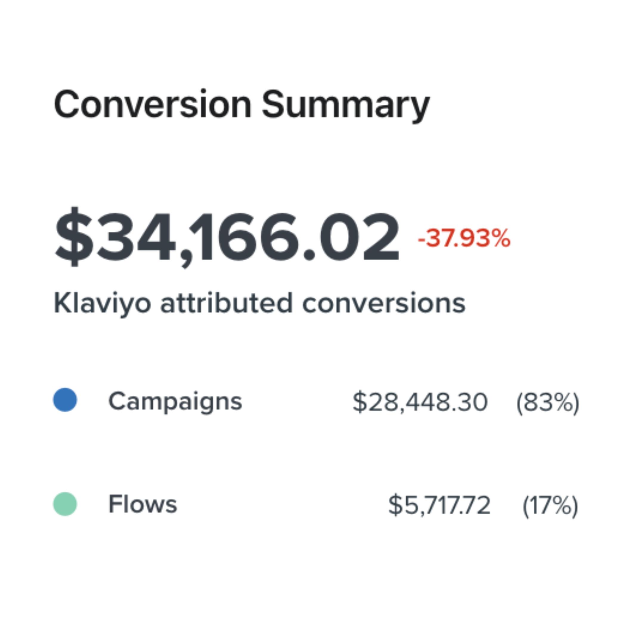Click the $28,448.30 Campaigns amount

tap(420, 402)
